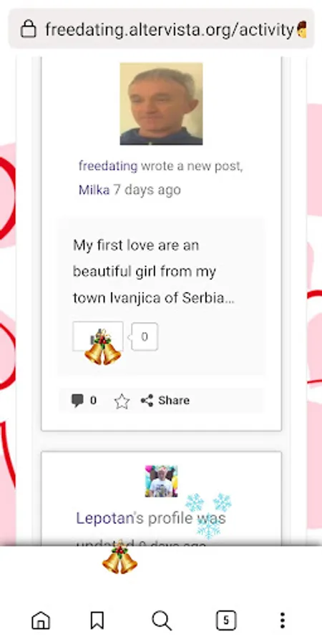Open the bookmarks icon in bottom bar
Image resolution: width=322 pixels, height=644 pixels.
pyautogui.click(x=97, y=620)
